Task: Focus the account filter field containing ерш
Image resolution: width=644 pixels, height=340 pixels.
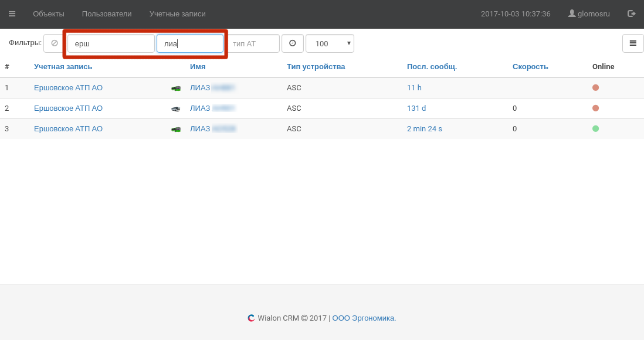Action: click(111, 43)
